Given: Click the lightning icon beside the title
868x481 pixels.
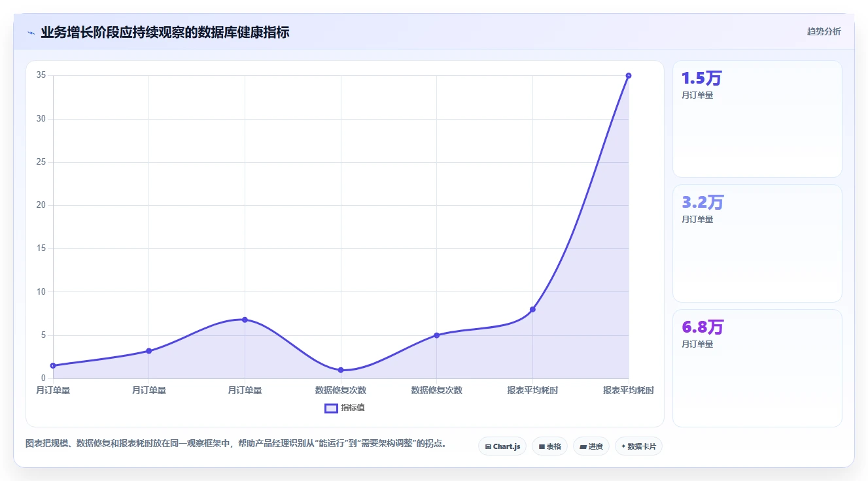Looking at the screenshot, I should (31, 33).
